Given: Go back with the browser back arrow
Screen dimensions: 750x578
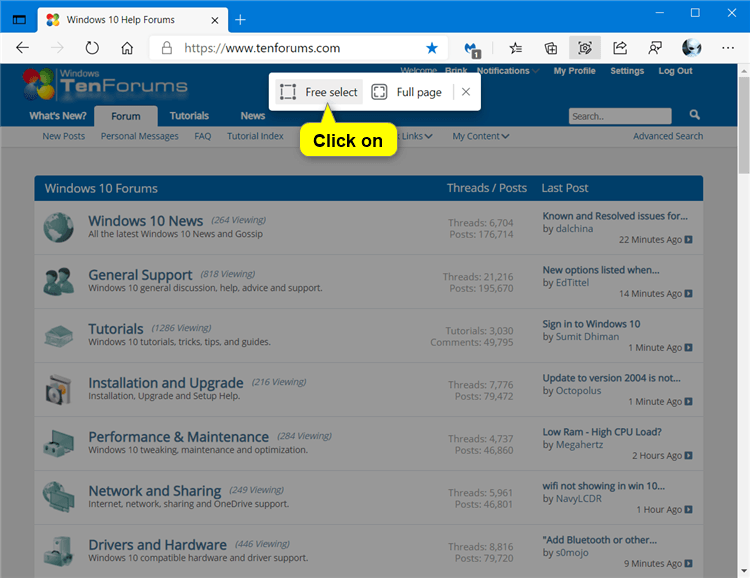Looking at the screenshot, I should 22,48.
